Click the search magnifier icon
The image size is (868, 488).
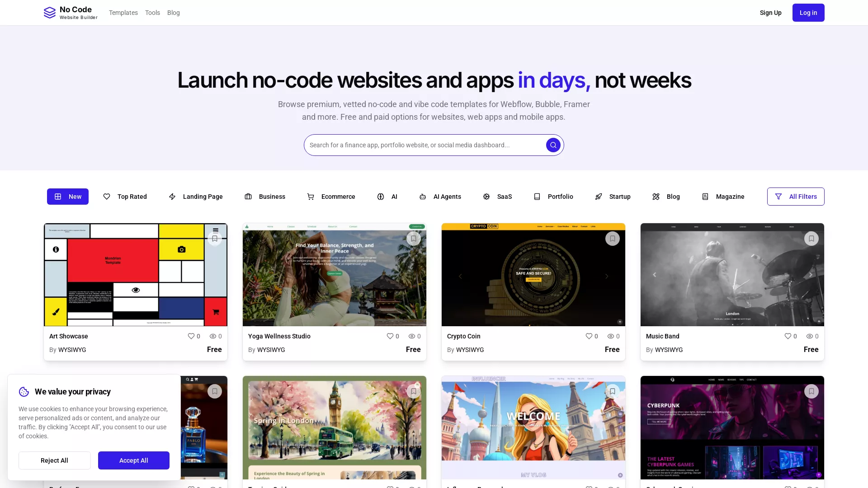pyautogui.click(x=553, y=145)
